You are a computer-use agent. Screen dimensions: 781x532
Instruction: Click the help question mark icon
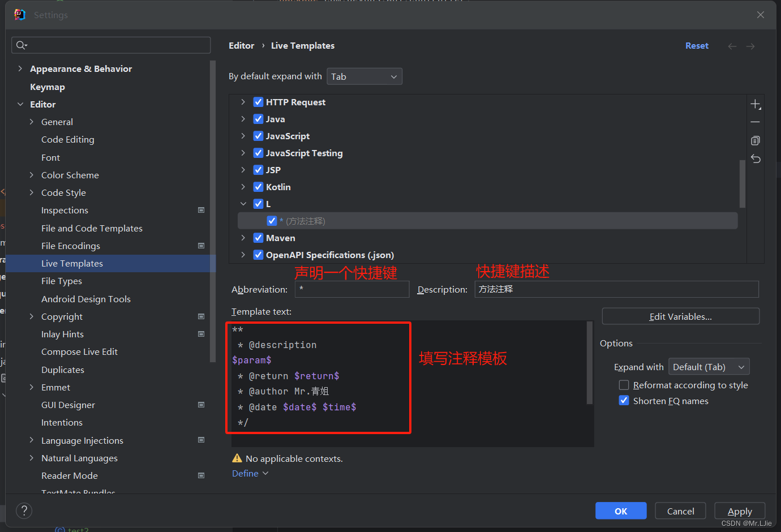coord(24,511)
